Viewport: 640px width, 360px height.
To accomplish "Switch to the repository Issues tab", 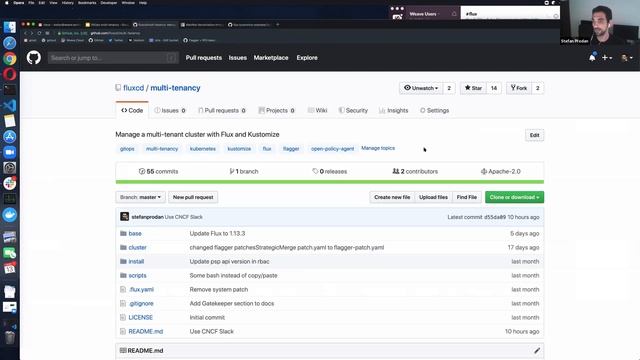I will click(170, 110).
